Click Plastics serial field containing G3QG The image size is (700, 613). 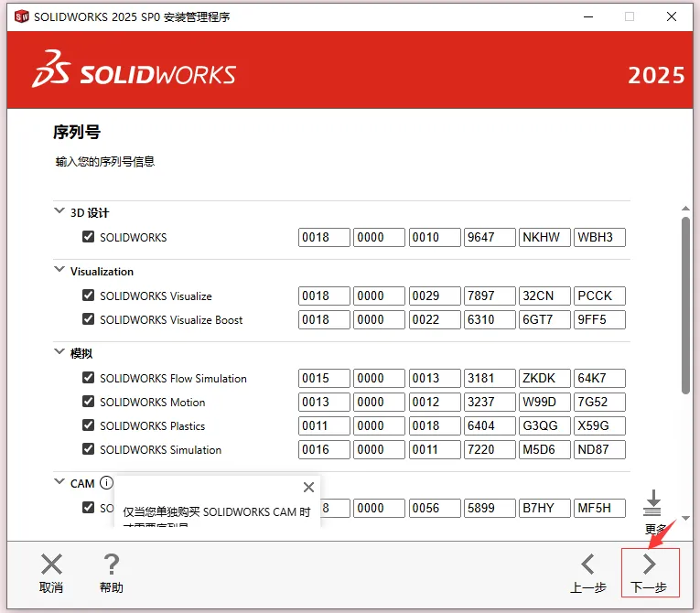[x=544, y=425]
